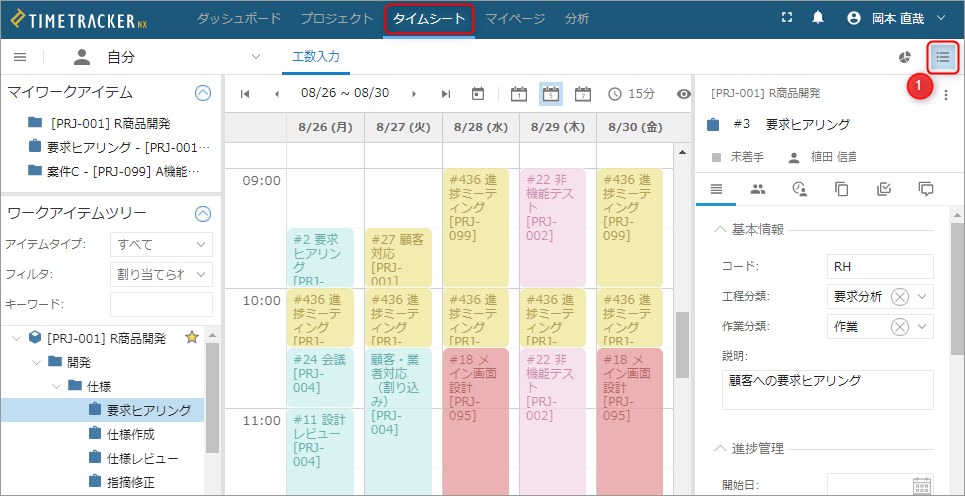The height and width of the screenshot is (496, 965).
Task: Open the タイムシート menu
Action: pyautogui.click(x=430, y=19)
